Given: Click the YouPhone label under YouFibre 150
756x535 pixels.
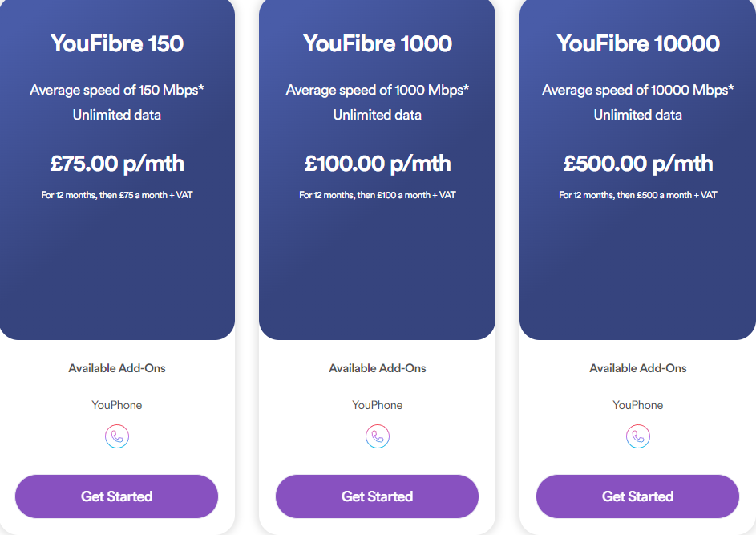Looking at the screenshot, I should 117,405.
